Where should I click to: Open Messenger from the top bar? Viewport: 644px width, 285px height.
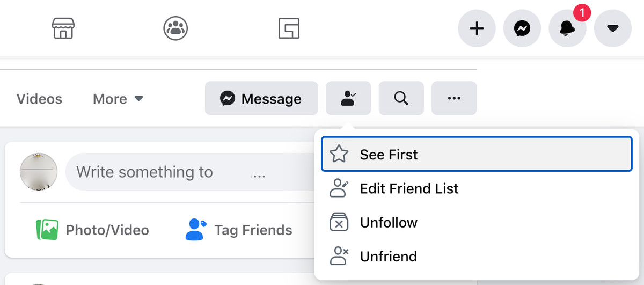tap(522, 28)
